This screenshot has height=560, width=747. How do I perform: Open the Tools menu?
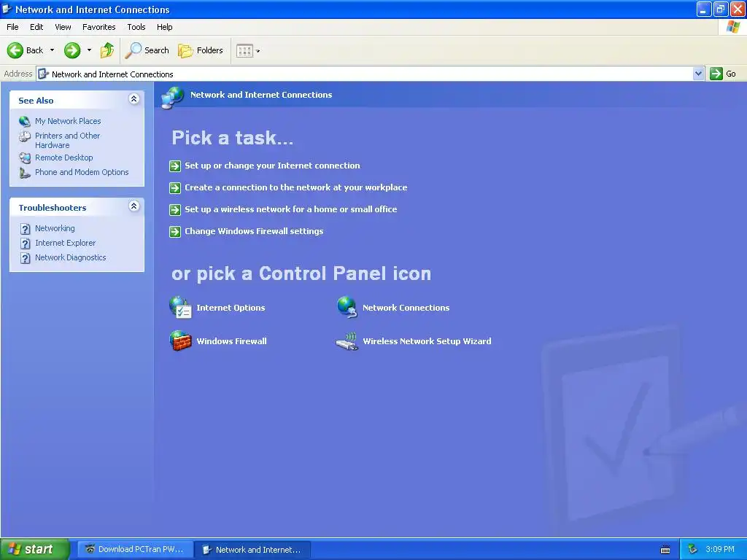point(136,27)
